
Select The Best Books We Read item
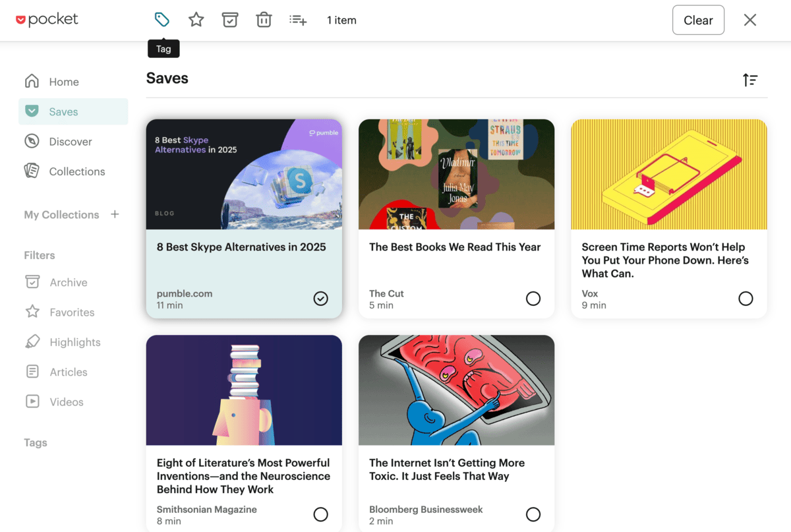pos(533,299)
